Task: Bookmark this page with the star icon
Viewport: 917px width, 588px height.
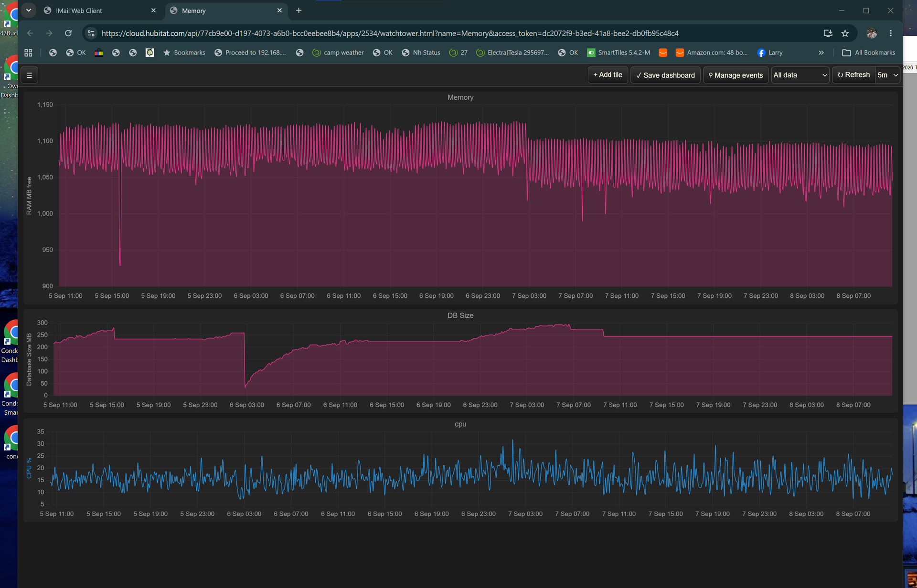Action: point(845,33)
